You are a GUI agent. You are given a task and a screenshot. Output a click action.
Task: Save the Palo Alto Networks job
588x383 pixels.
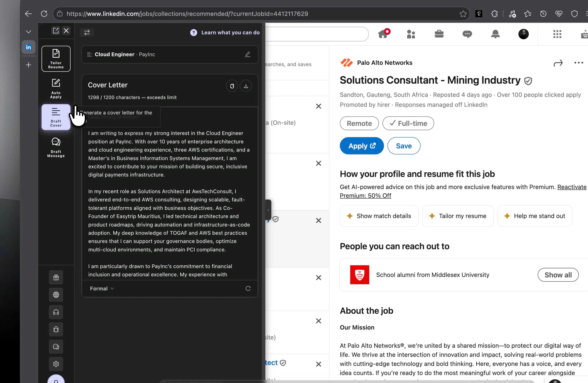(x=404, y=146)
